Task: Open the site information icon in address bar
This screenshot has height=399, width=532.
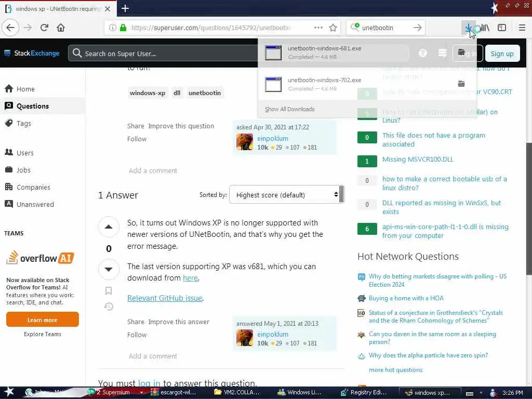Action: [113, 28]
